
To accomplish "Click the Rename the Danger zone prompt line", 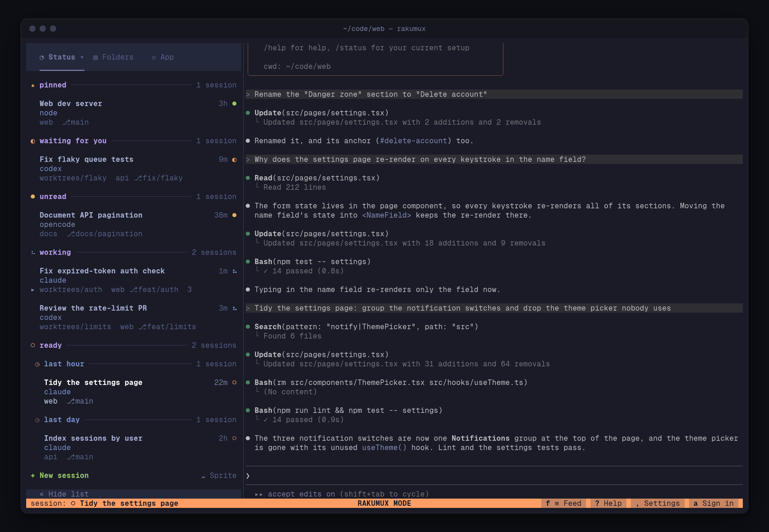I will pyautogui.click(x=494, y=94).
